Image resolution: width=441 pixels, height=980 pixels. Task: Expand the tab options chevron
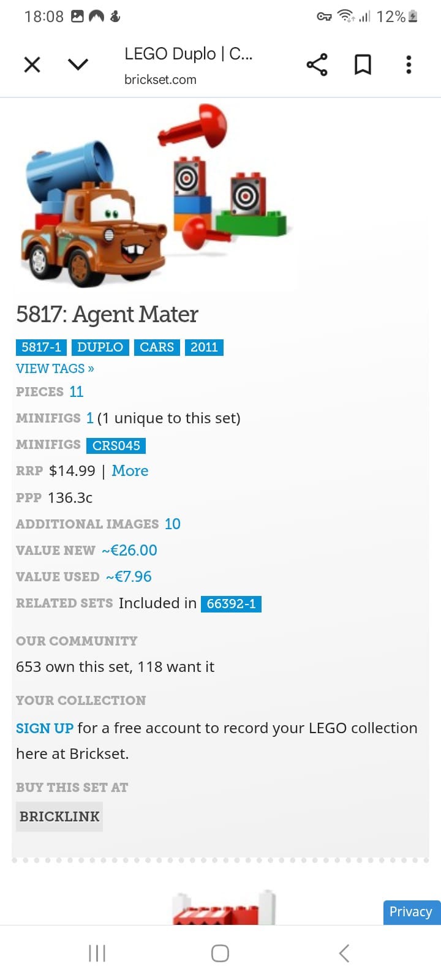pos(78,64)
